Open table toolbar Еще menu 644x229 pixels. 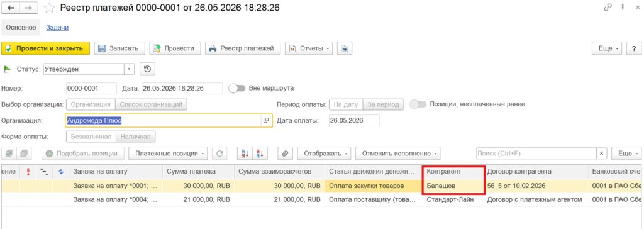[626, 154]
